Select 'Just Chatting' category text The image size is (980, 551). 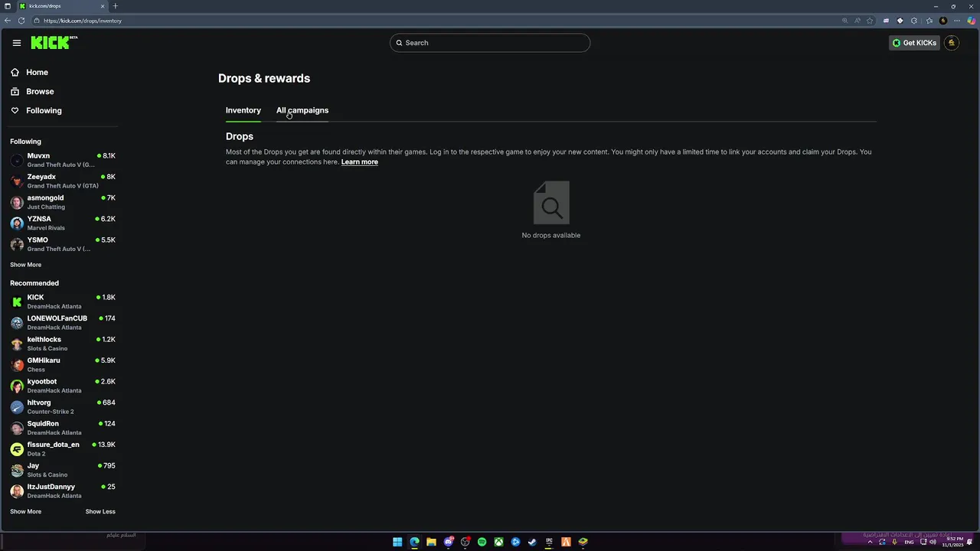(46, 207)
